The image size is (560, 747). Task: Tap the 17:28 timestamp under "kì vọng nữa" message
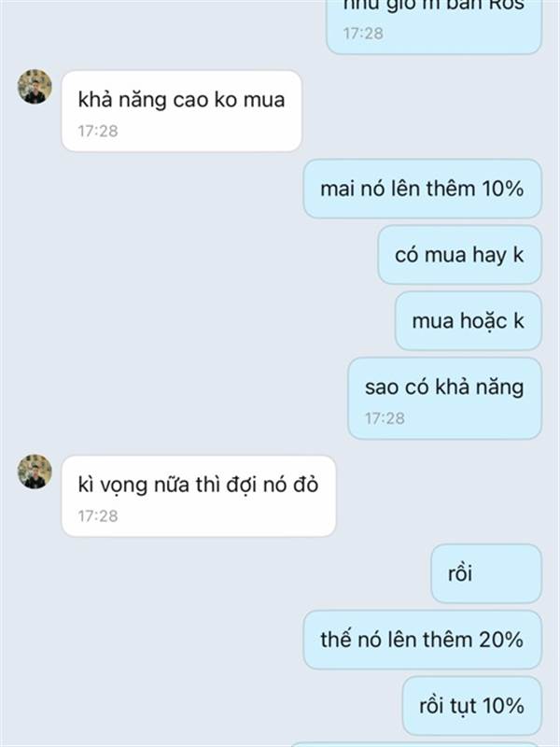click(98, 516)
